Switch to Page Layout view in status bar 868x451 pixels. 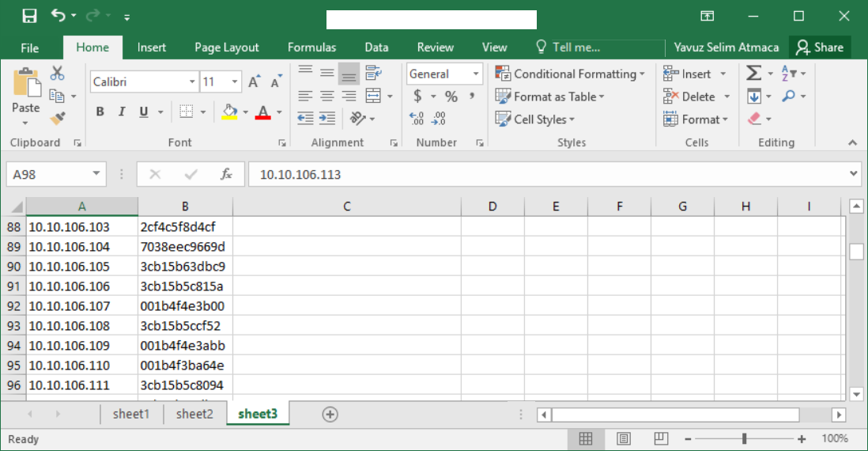(x=623, y=439)
